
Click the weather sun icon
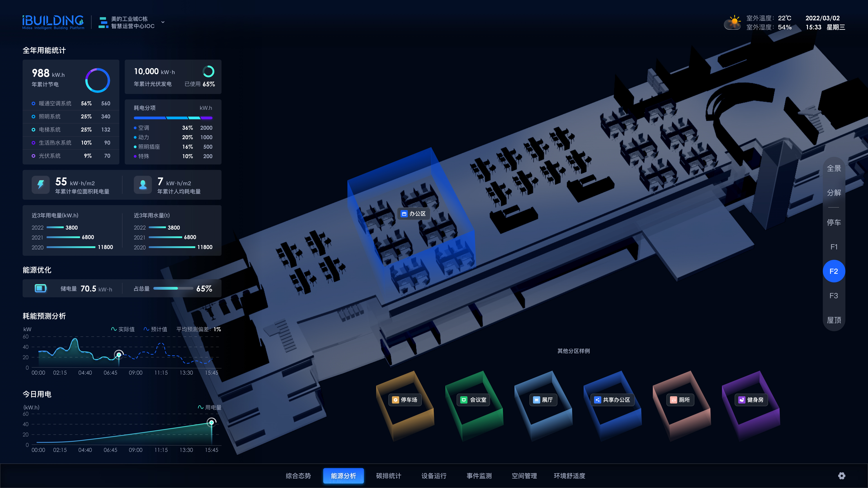(733, 22)
